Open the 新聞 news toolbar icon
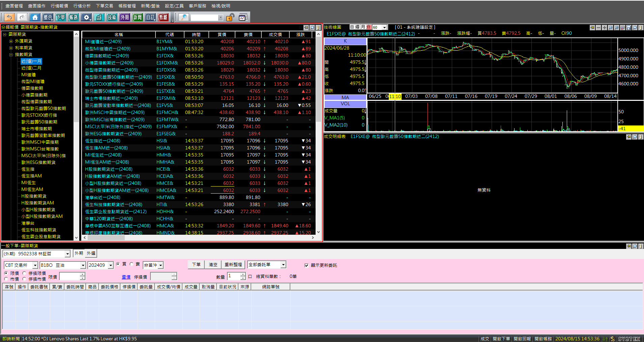644x342 pixels. point(138,17)
